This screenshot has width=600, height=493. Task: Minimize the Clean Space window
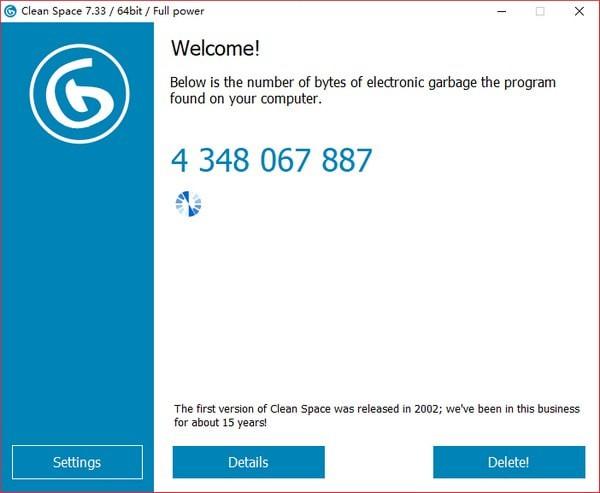point(502,11)
